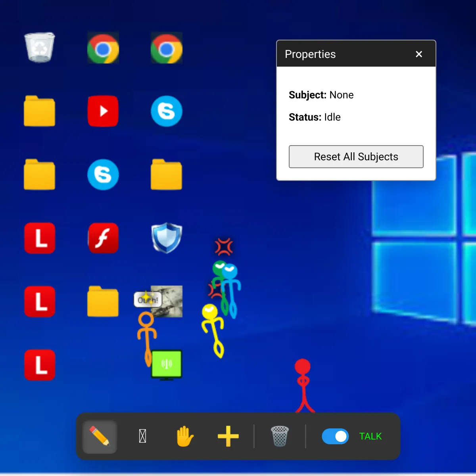The height and width of the screenshot is (476, 476).
Task: Select the pencil draw tool
Action: tap(100, 436)
